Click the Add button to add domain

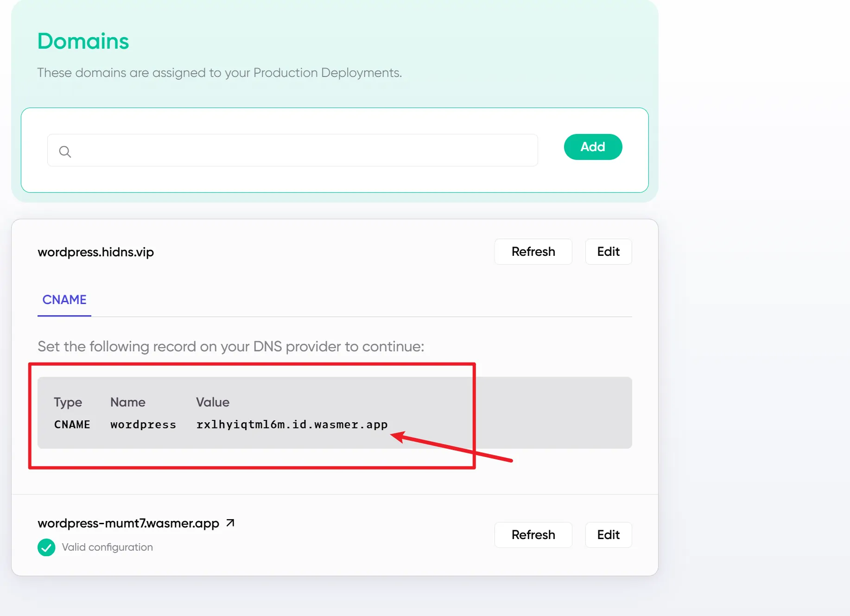pyautogui.click(x=593, y=147)
